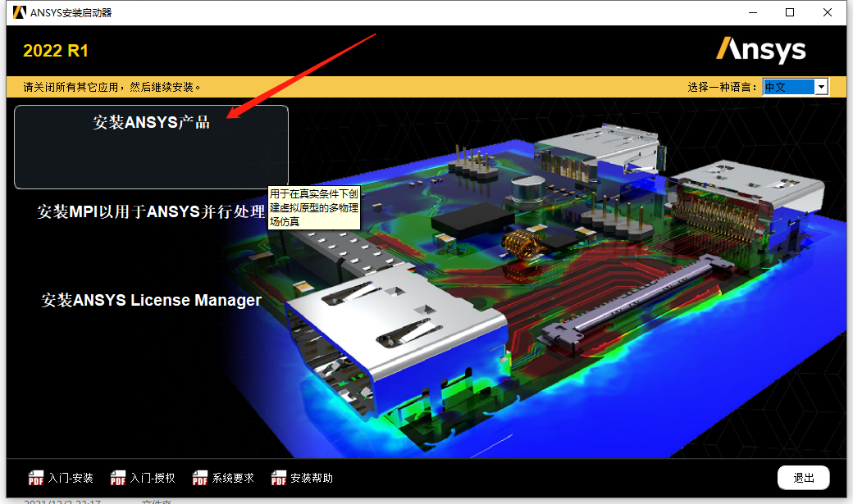The width and height of the screenshot is (853, 504).
Task: Click the Ansys logo in the top right
Action: tap(761, 50)
